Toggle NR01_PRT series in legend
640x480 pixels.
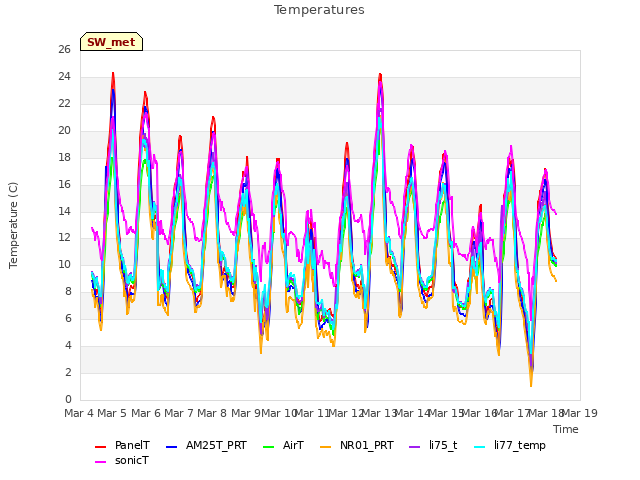point(357,445)
